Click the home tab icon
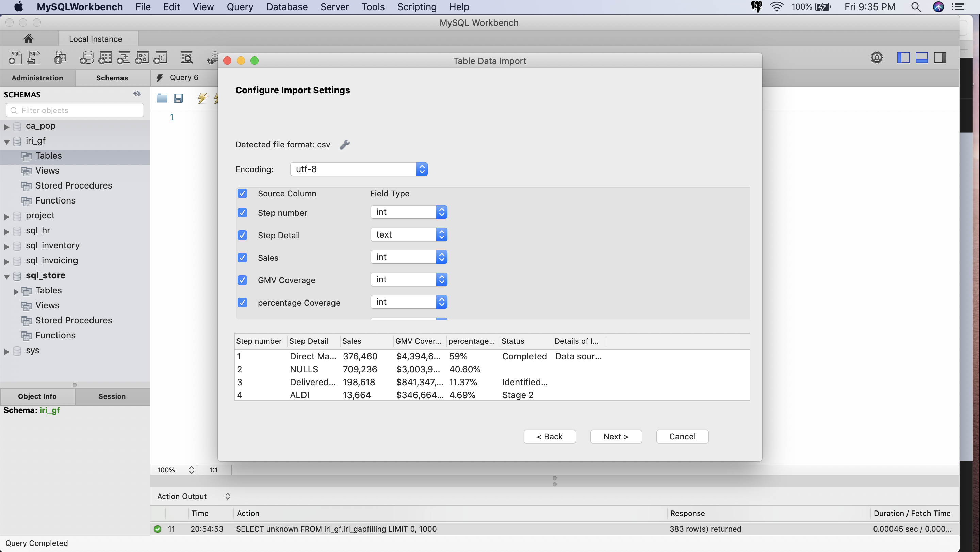The width and height of the screenshot is (980, 552). point(29,39)
